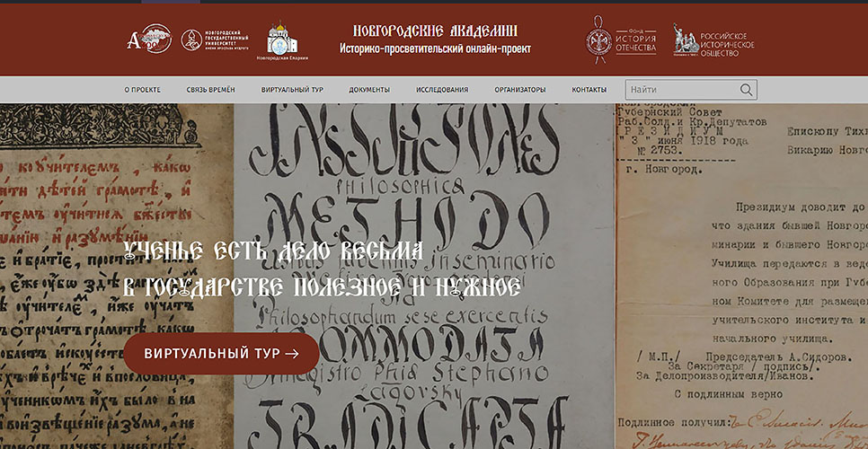The width and height of the screenshot is (868, 449).
Task: Open the Контакты menu item
Action: (589, 90)
